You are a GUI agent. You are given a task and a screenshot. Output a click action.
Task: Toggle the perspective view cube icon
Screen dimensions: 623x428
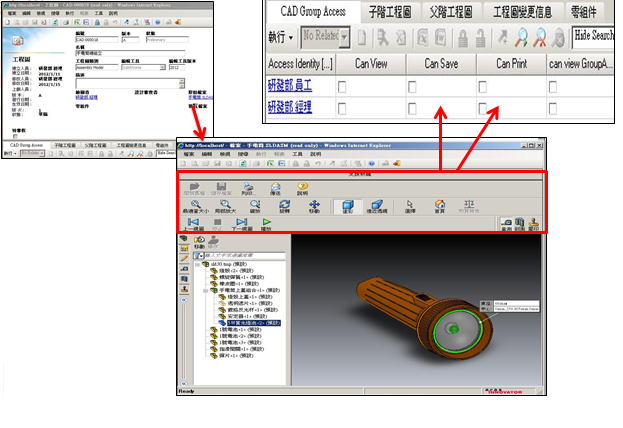point(377,206)
